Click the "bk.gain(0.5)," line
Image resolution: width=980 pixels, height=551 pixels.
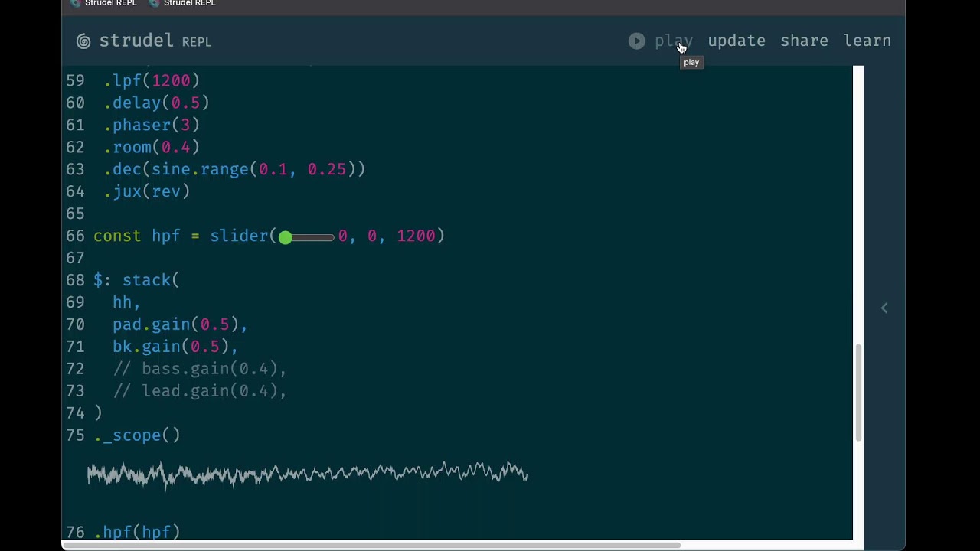point(175,347)
